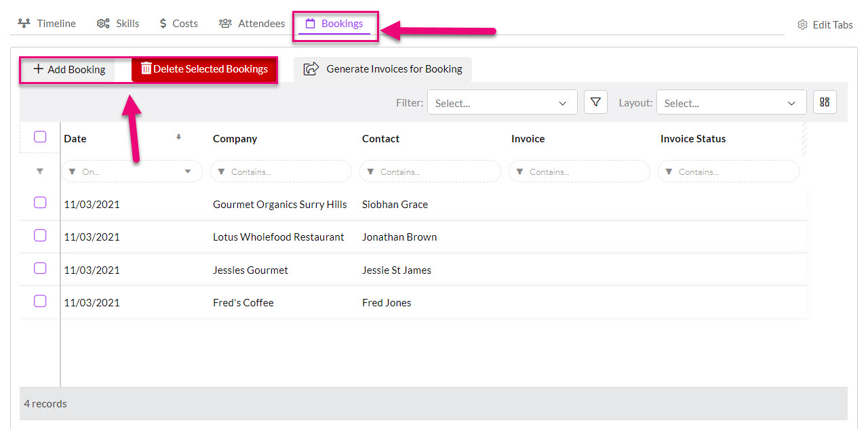Open the Timeline tab
868x429 pixels.
point(47,23)
